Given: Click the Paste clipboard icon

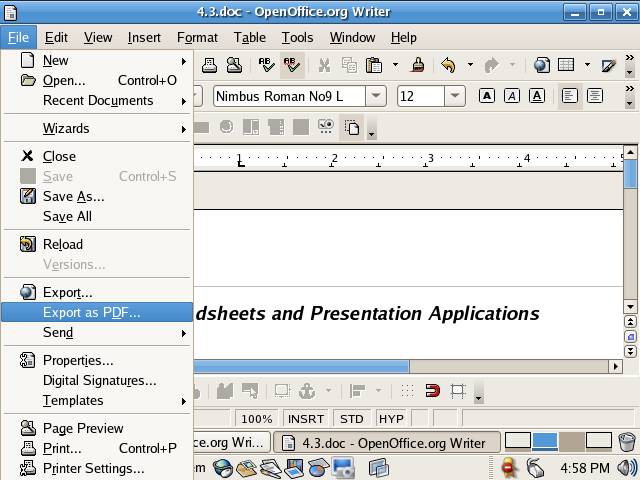Looking at the screenshot, I should (374, 66).
